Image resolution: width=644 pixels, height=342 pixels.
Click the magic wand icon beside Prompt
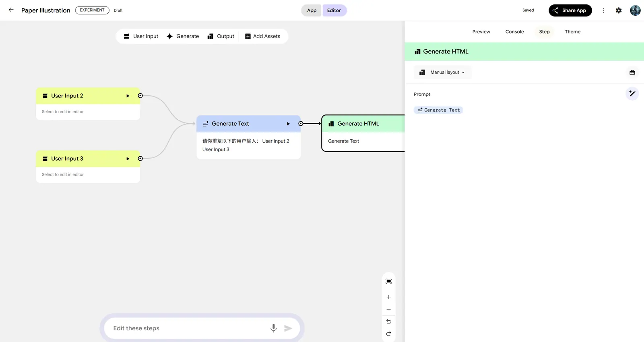click(x=632, y=93)
